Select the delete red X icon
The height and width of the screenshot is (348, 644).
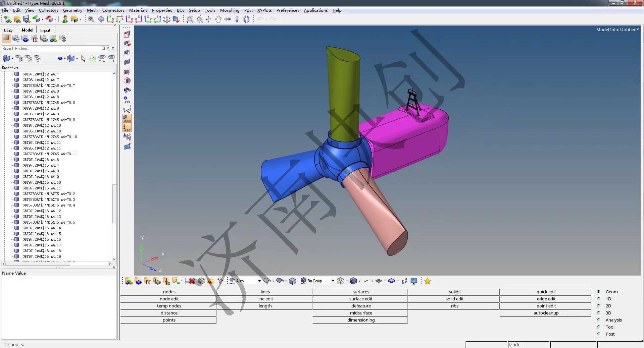(192, 281)
